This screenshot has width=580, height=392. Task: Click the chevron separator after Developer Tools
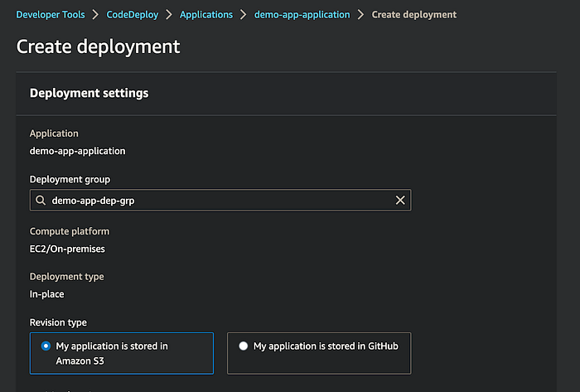click(96, 15)
